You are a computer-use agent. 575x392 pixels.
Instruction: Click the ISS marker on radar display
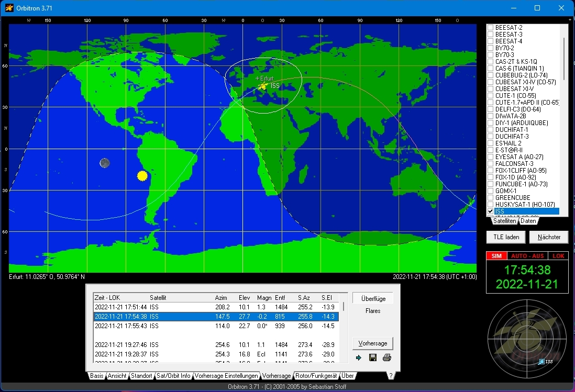(x=541, y=362)
